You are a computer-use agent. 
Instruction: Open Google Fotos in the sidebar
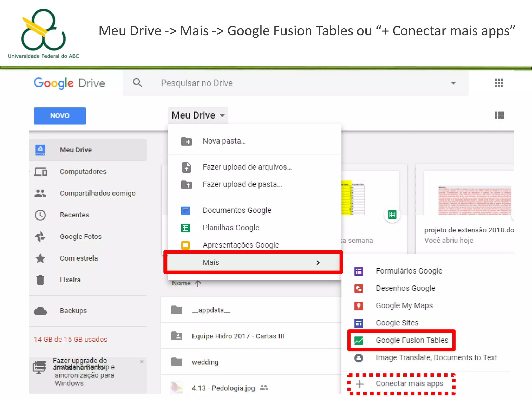click(88, 237)
